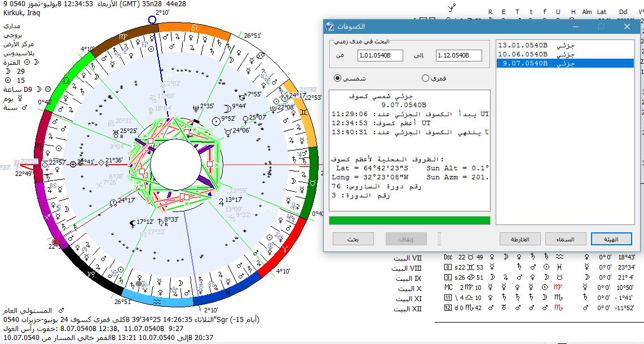
Task: Click the بروجي label at top left
Action: point(13,35)
